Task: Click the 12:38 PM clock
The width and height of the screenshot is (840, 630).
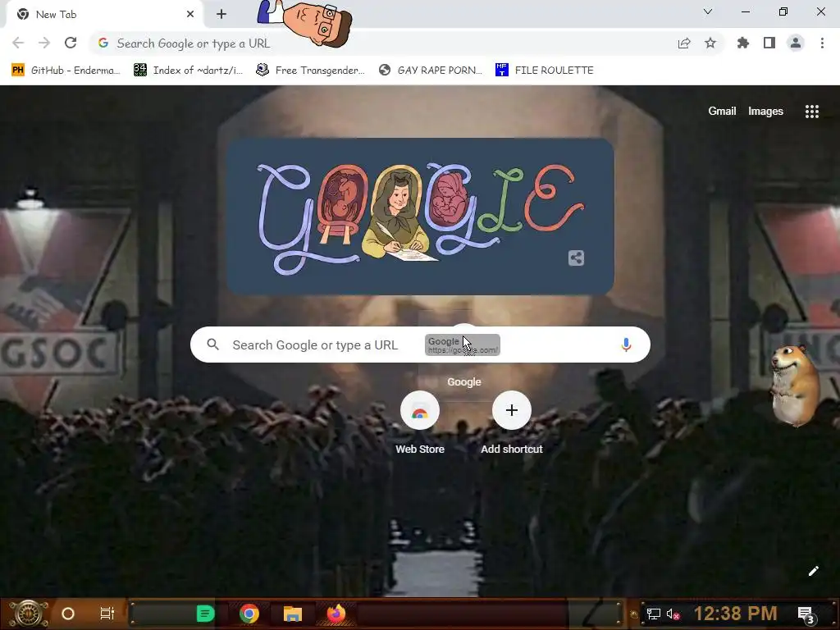Action: (x=736, y=614)
